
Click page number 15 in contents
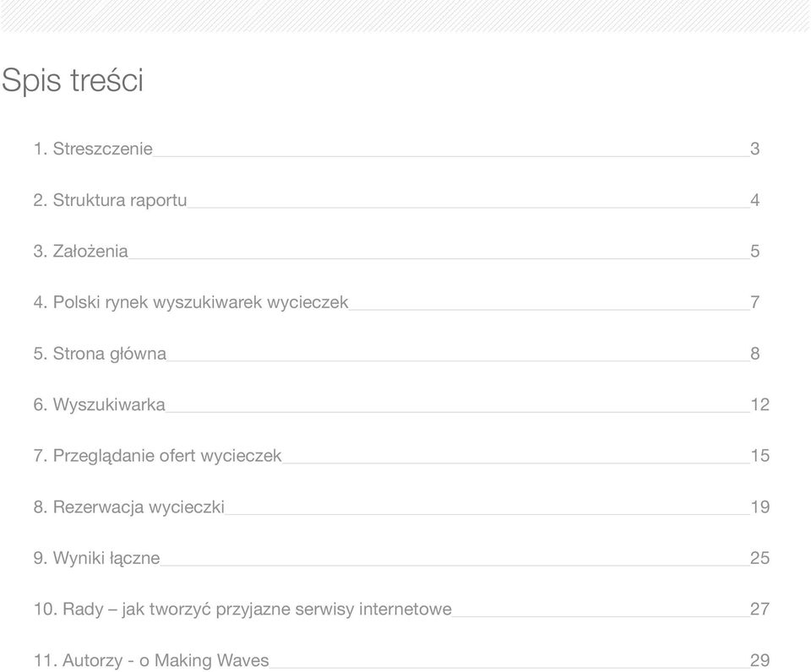pyautogui.click(x=759, y=456)
